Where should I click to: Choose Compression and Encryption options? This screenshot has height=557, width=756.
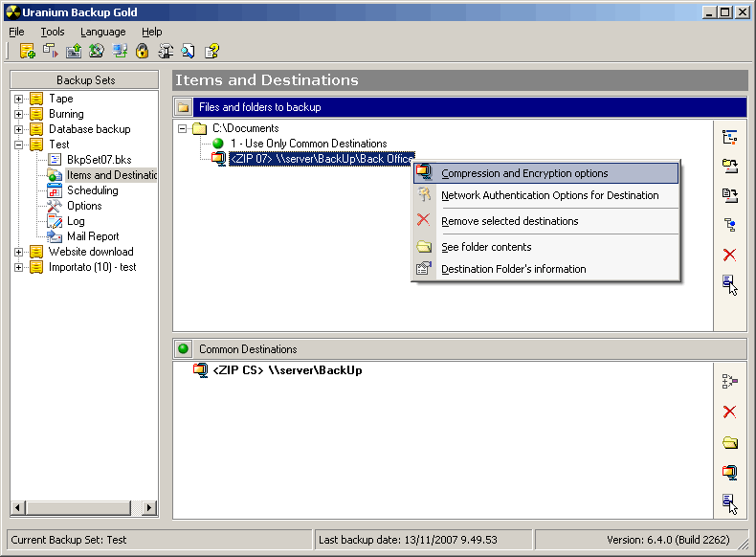[x=545, y=173]
